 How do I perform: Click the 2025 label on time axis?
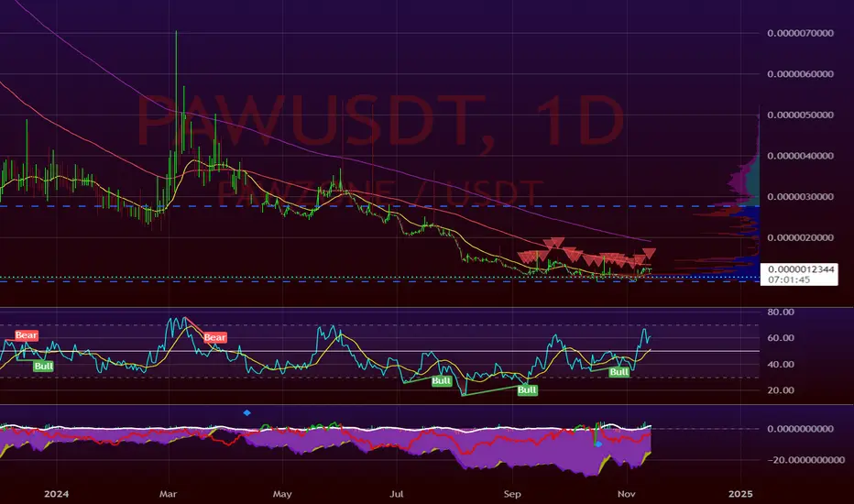tap(740, 494)
